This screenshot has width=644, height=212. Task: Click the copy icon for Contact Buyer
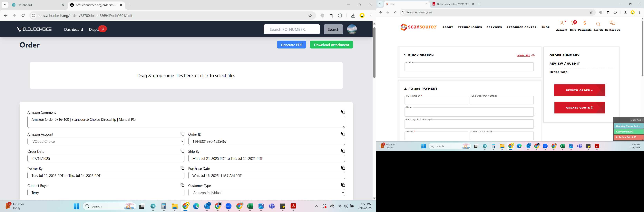pyautogui.click(x=182, y=185)
